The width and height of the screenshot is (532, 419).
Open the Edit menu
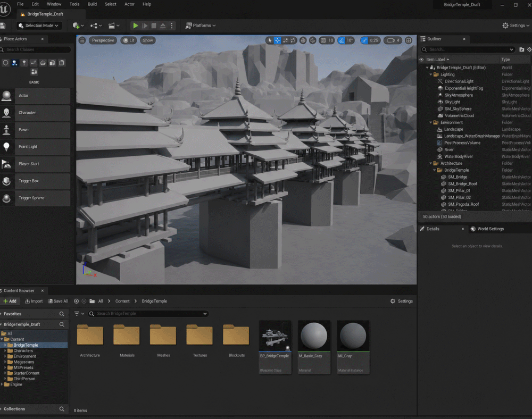(x=35, y=4)
